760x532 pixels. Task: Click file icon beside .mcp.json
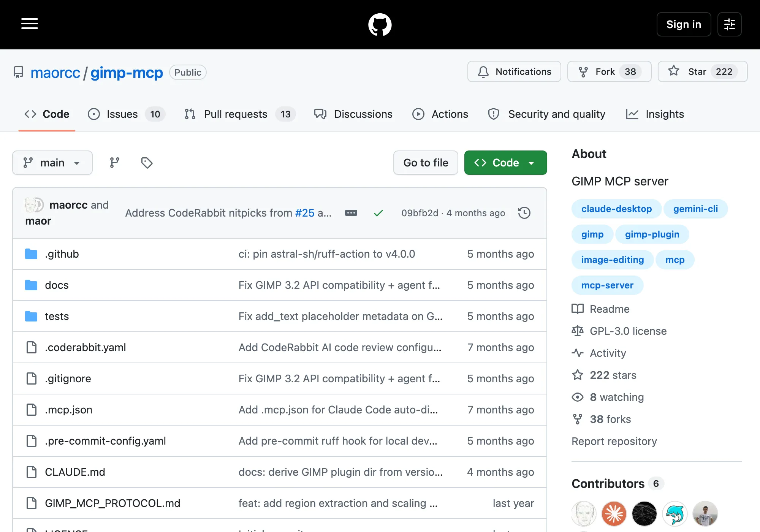pos(31,410)
